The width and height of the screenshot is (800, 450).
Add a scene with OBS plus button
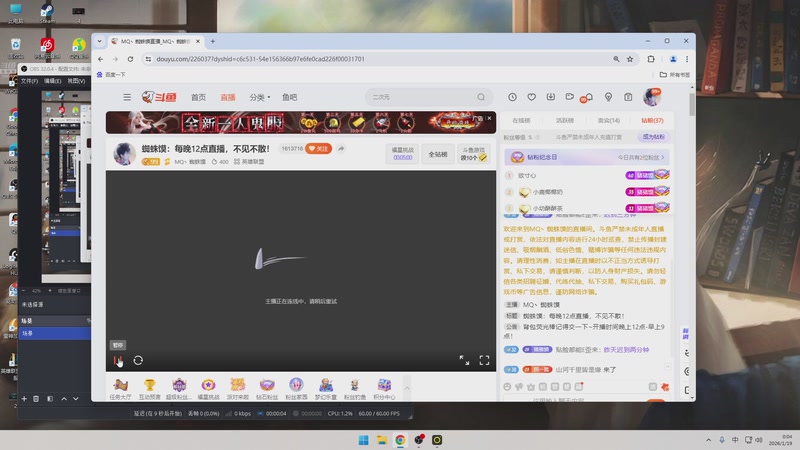click(23, 398)
